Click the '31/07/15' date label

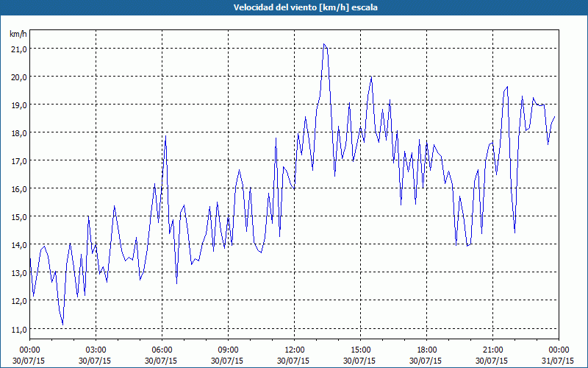(x=559, y=361)
